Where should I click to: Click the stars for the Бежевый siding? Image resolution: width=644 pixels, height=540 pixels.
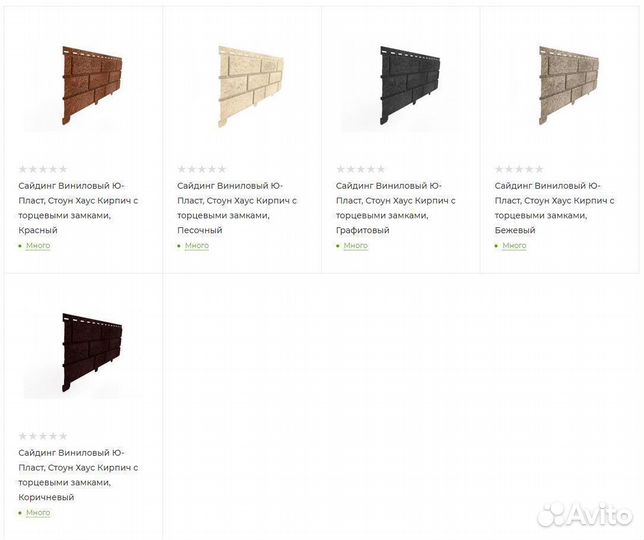pyautogui.click(x=519, y=169)
